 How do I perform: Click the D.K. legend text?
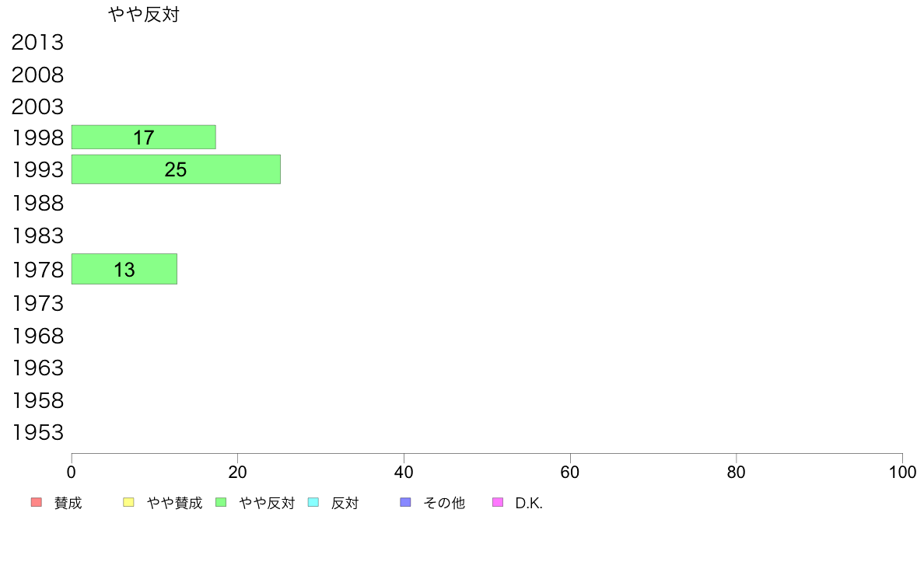pos(529,503)
